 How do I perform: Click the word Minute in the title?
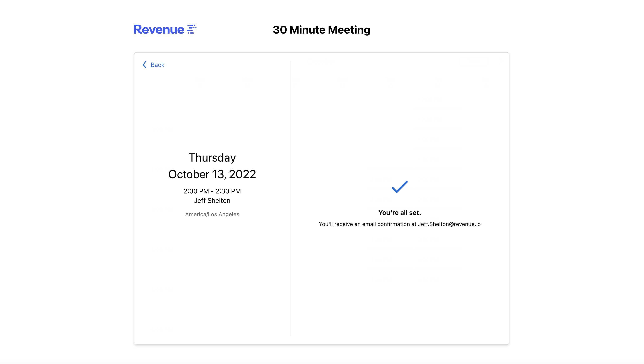pos(307,30)
